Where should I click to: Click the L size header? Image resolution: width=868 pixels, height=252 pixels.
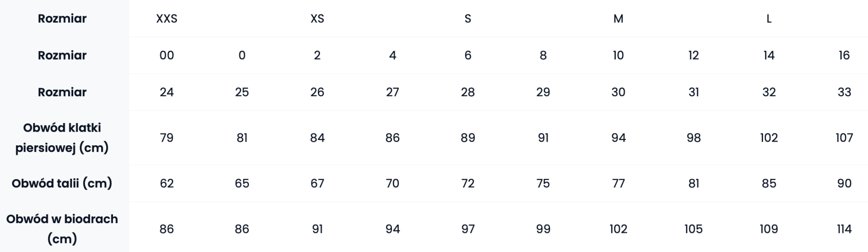click(769, 19)
